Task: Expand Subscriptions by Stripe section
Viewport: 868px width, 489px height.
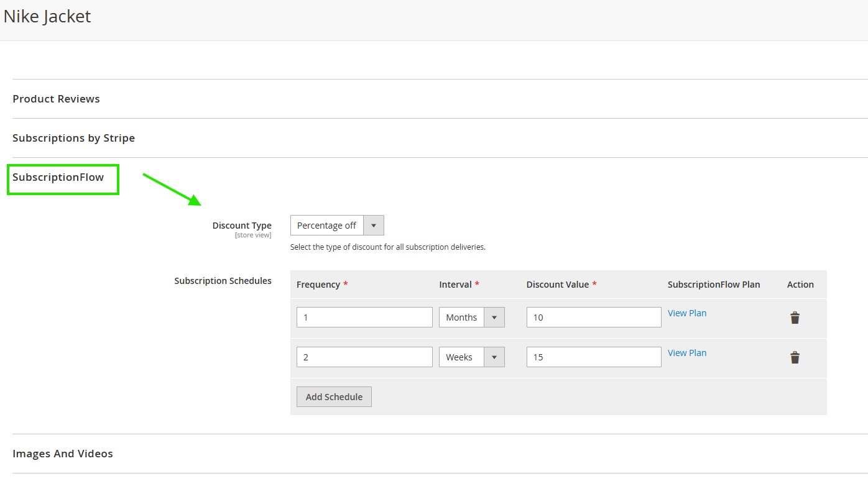Action: pos(73,138)
